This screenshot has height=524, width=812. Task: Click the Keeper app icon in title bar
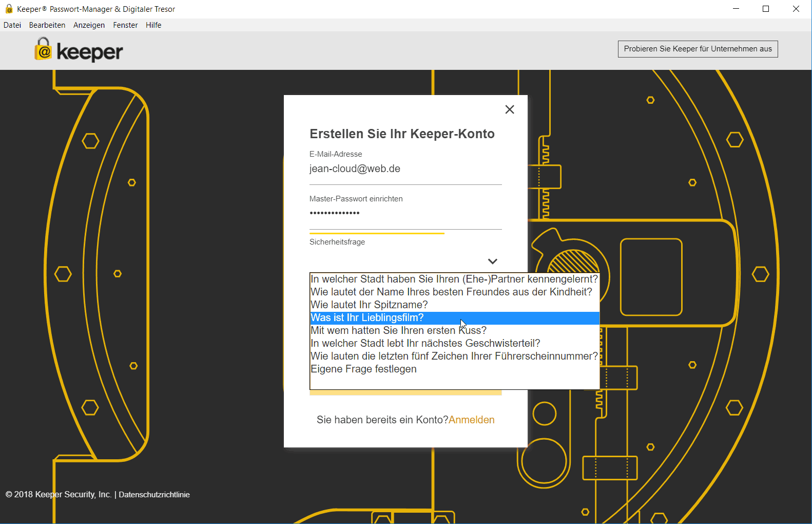9,9
